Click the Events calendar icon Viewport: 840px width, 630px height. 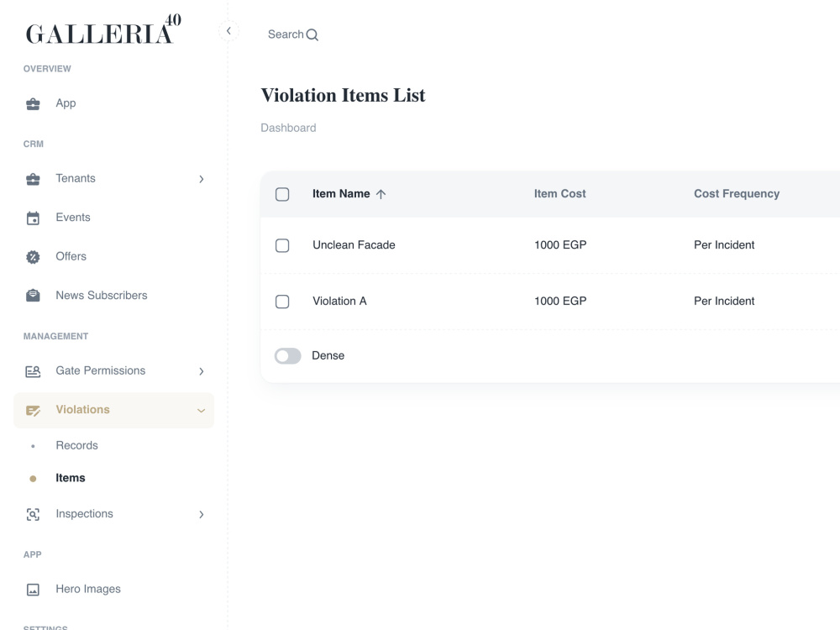tap(33, 218)
